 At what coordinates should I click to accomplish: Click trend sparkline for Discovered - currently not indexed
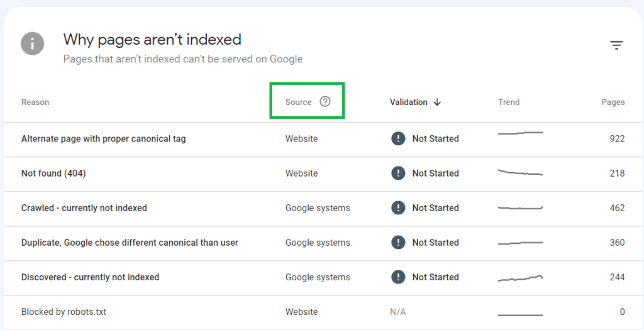pos(520,278)
